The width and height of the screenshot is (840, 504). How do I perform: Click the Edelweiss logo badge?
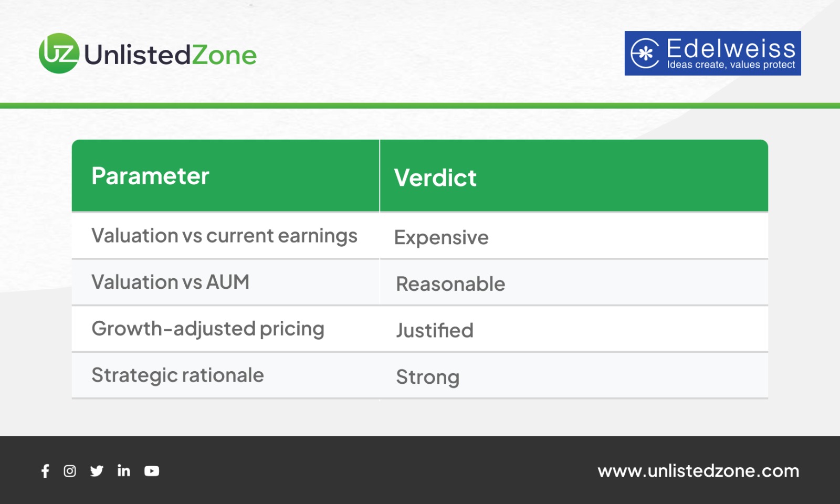[712, 53]
